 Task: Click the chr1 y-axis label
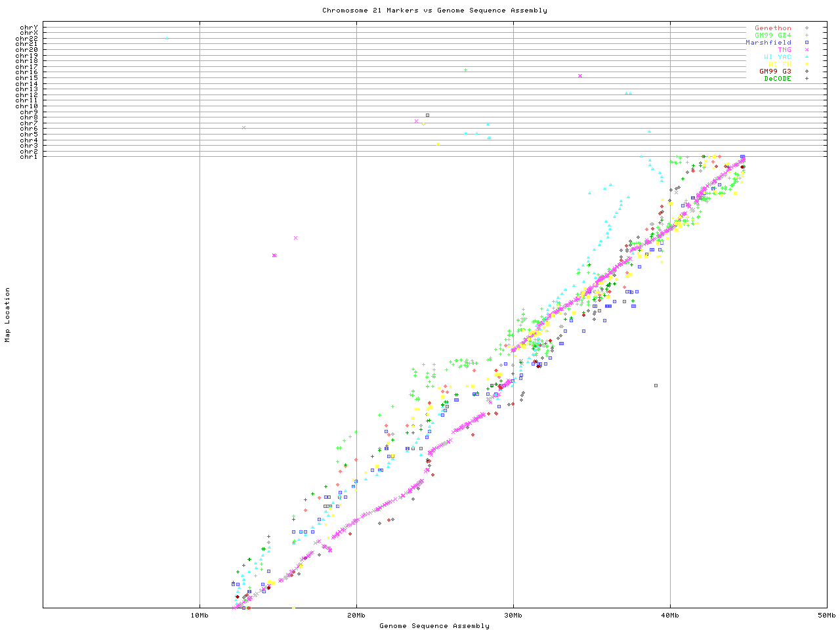[x=29, y=157]
